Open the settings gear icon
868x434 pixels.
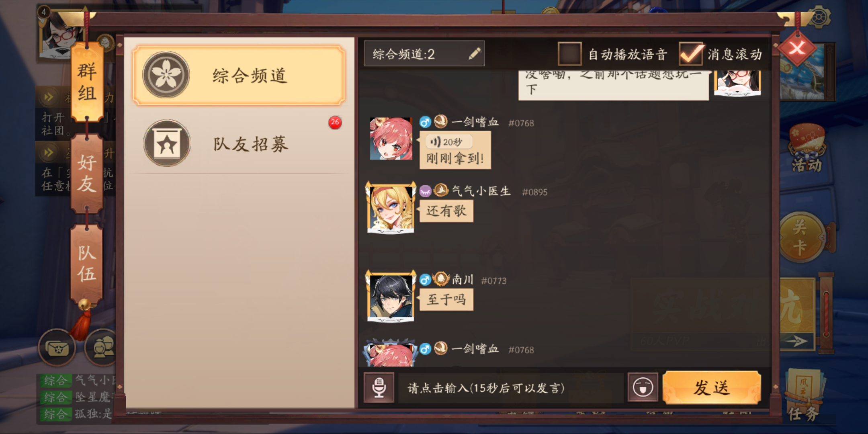coord(818,18)
